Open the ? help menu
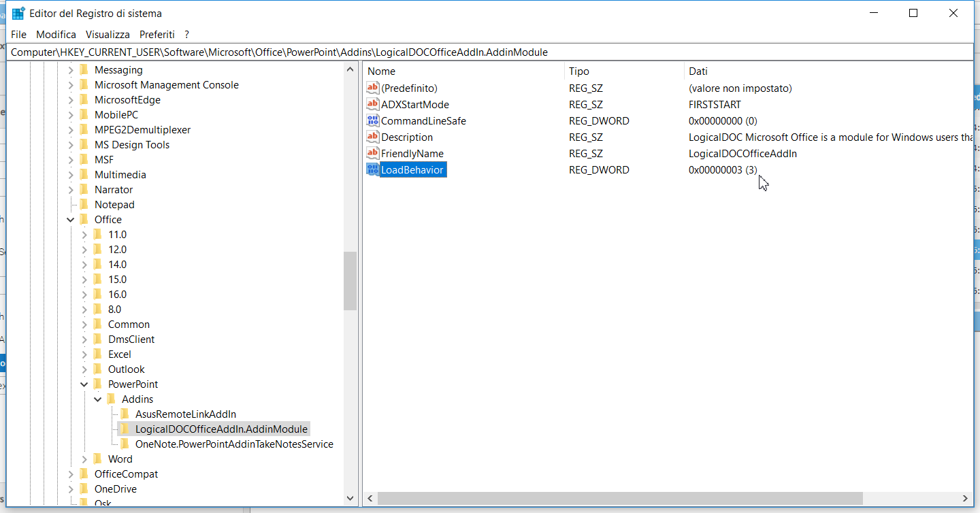The height and width of the screenshot is (513, 980). click(x=186, y=34)
